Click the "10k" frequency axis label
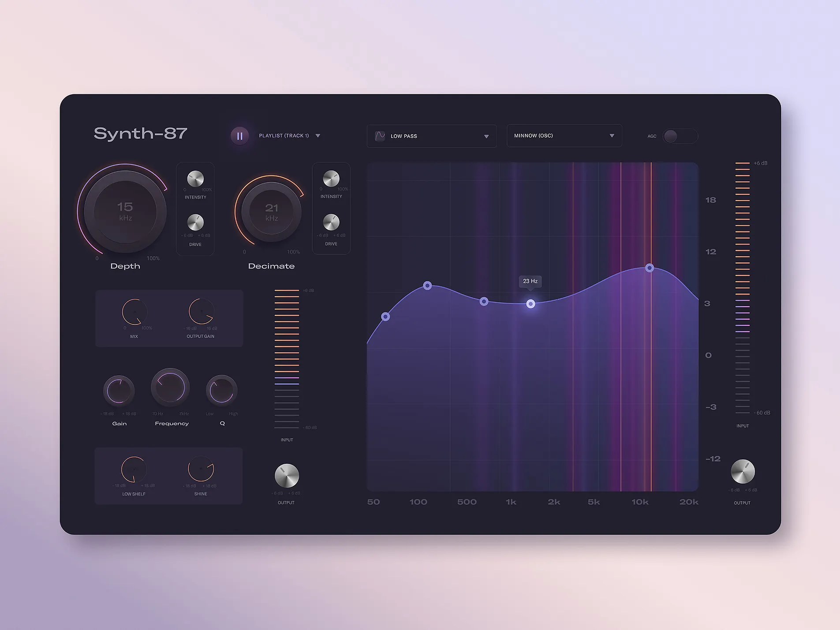Screen dimensions: 840x630 (x=640, y=502)
